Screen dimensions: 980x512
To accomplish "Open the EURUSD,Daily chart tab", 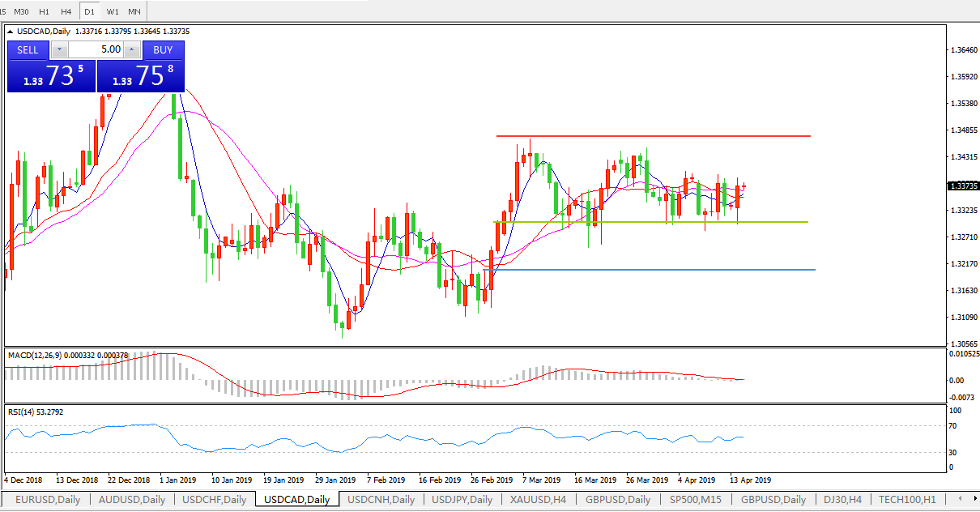I will tap(47, 499).
